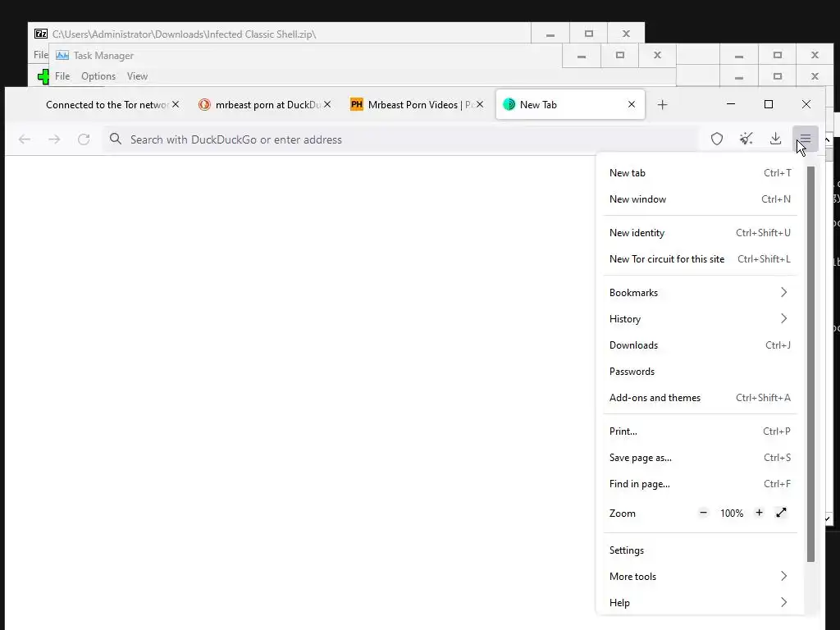The width and height of the screenshot is (840, 630).
Task: Maximize the Tor Browser window
Action: tap(768, 104)
